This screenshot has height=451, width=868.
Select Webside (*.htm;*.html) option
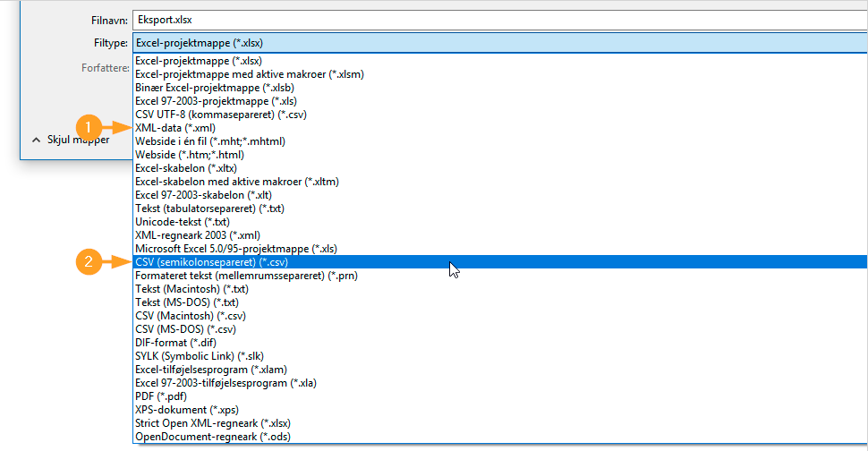(x=500, y=155)
